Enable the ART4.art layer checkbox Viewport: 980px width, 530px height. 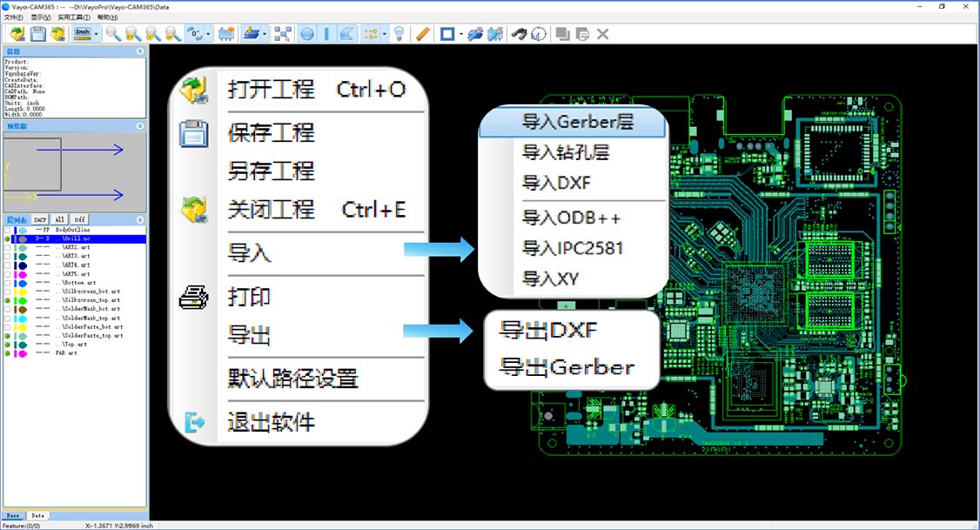(8, 265)
